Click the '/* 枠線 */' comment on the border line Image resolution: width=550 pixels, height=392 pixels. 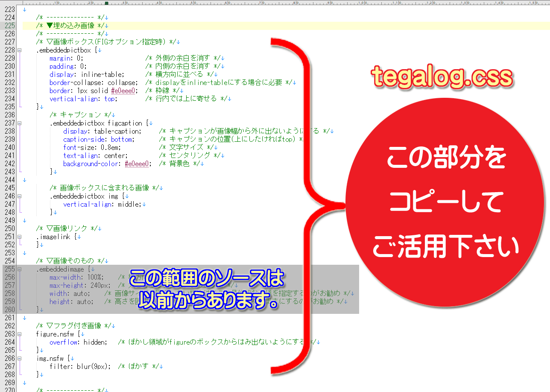(163, 91)
